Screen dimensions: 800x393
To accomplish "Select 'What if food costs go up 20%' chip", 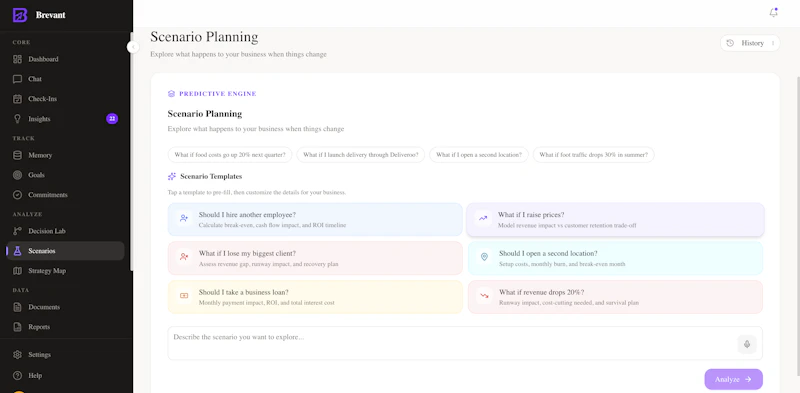I will tap(230, 155).
